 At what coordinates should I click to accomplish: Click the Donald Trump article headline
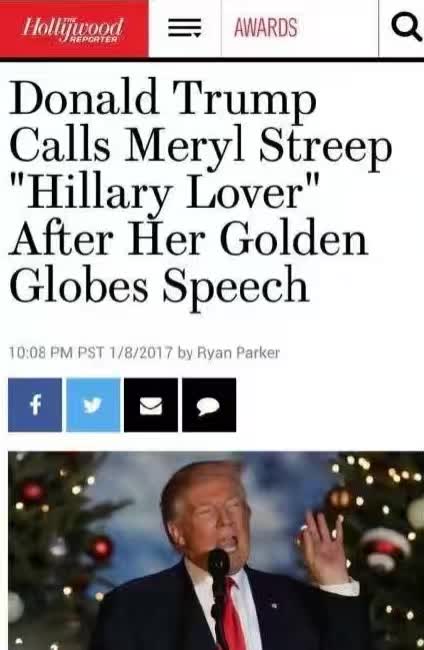click(x=201, y=192)
